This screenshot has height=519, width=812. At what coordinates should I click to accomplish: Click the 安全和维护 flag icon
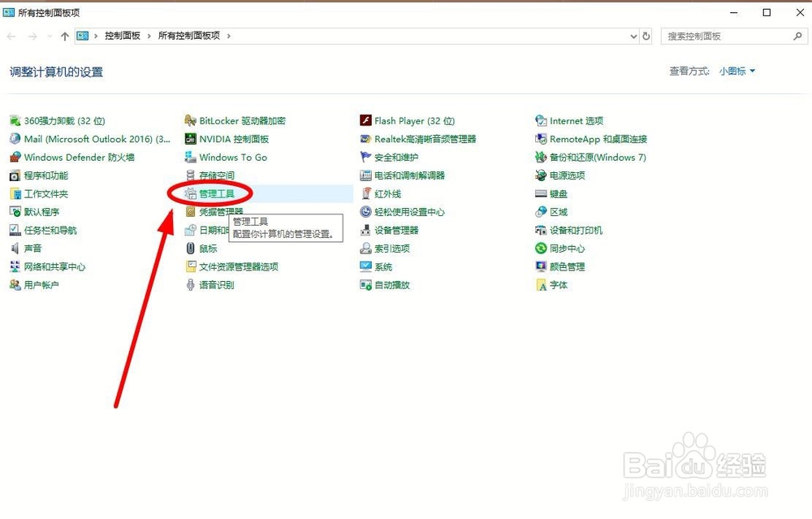point(365,157)
